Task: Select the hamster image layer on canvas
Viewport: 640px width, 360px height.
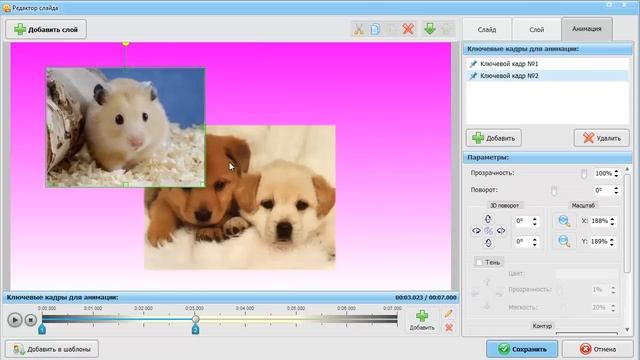Action: [125, 127]
